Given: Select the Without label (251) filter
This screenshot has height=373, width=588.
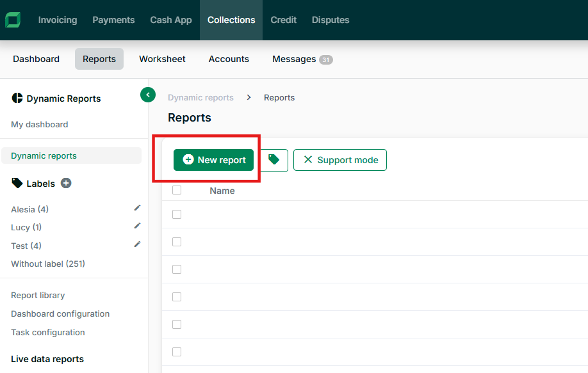Looking at the screenshot, I should point(48,264).
